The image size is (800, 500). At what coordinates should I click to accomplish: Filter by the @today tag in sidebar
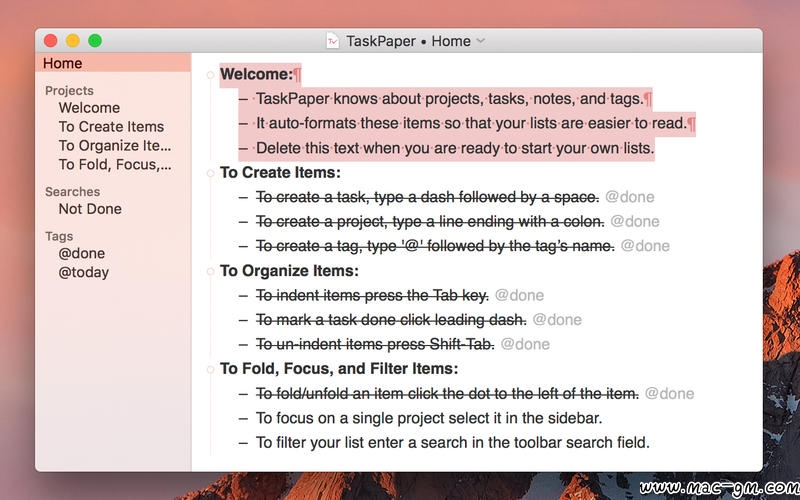click(x=84, y=272)
